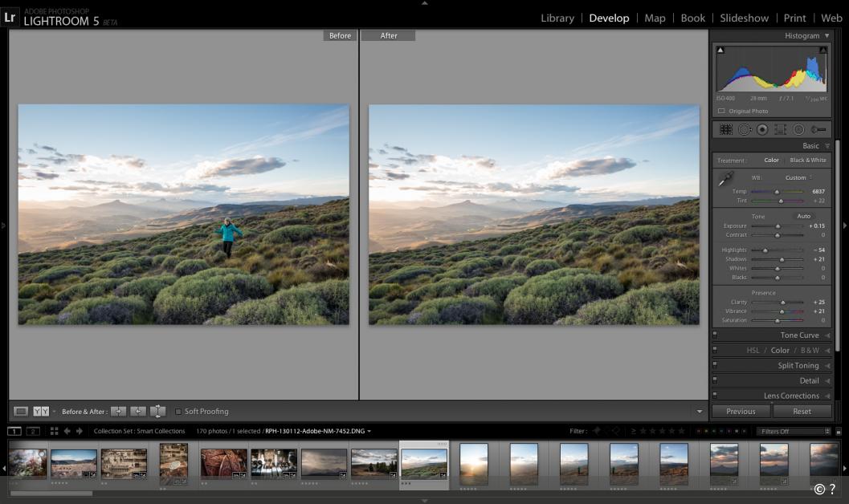This screenshot has width=849, height=504.
Task: Open toolbar content dropdown arrow
Action: (x=699, y=412)
